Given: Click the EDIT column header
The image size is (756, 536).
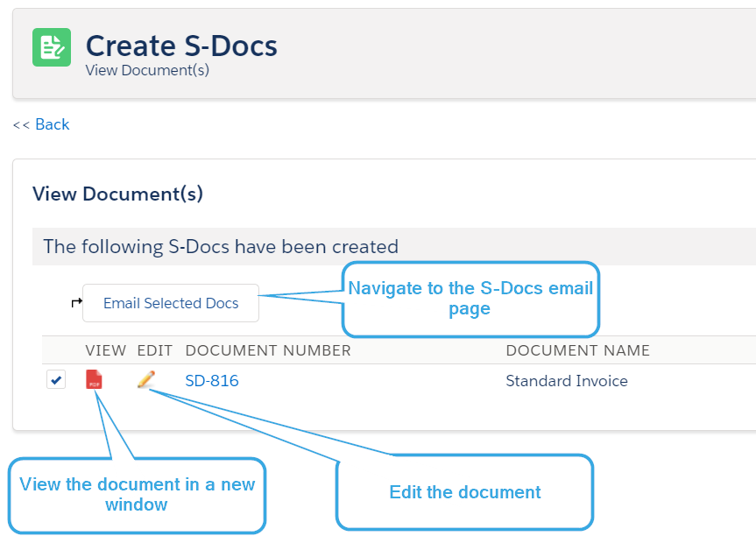Looking at the screenshot, I should (155, 350).
